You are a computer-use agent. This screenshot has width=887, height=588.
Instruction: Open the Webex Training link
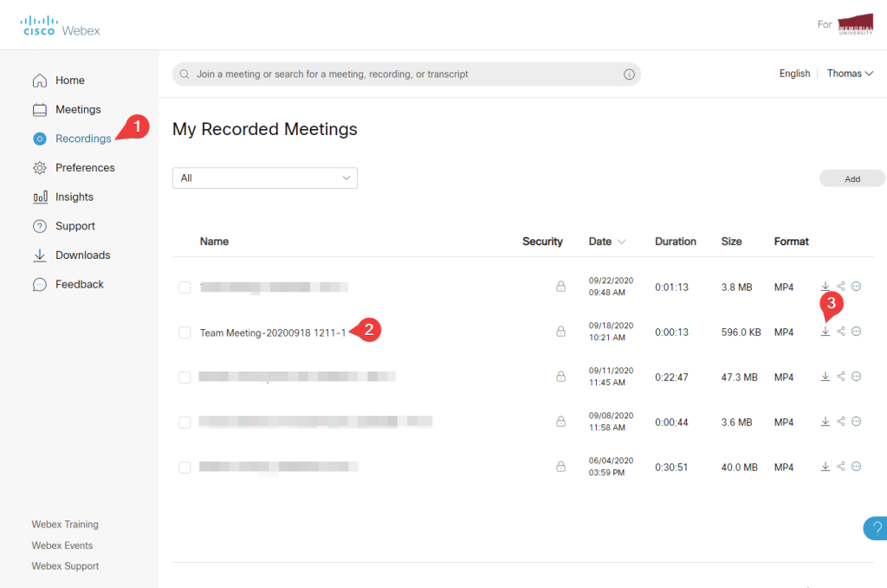(65, 524)
